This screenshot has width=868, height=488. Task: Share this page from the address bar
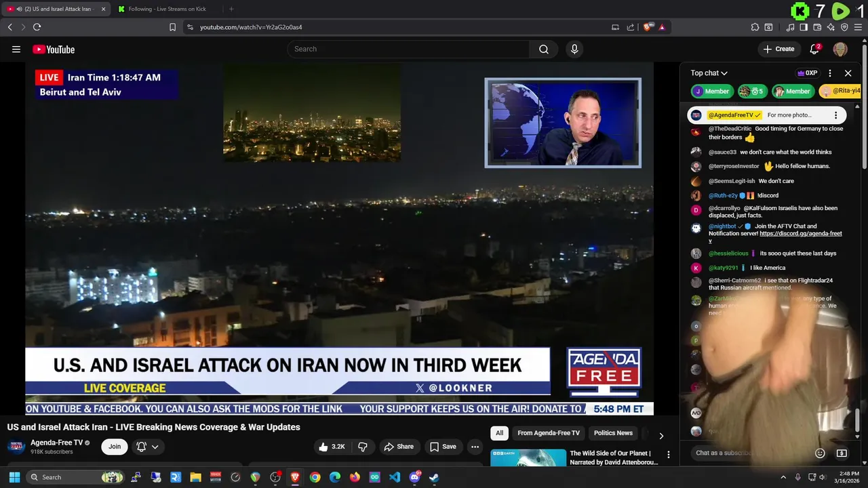point(631,27)
